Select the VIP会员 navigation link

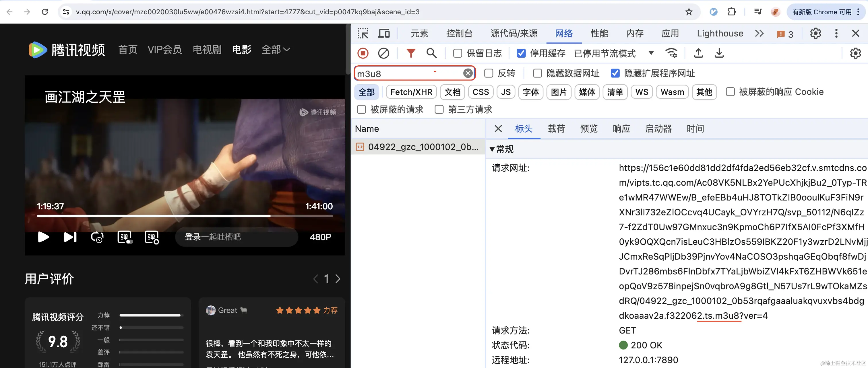click(164, 49)
